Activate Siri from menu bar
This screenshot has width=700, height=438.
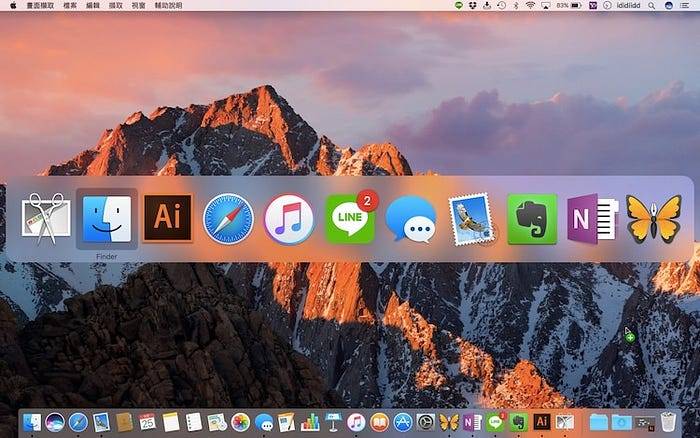[669, 5]
